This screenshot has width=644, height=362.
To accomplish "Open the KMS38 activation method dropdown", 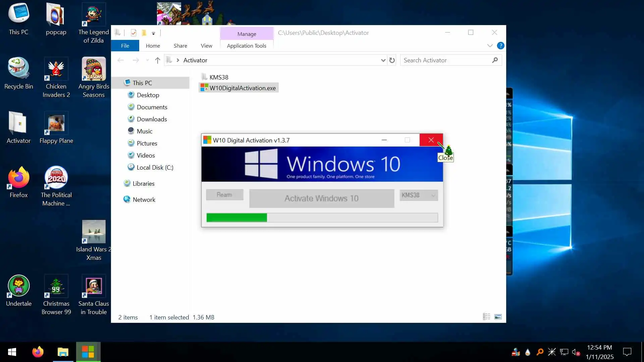I will pos(419,195).
